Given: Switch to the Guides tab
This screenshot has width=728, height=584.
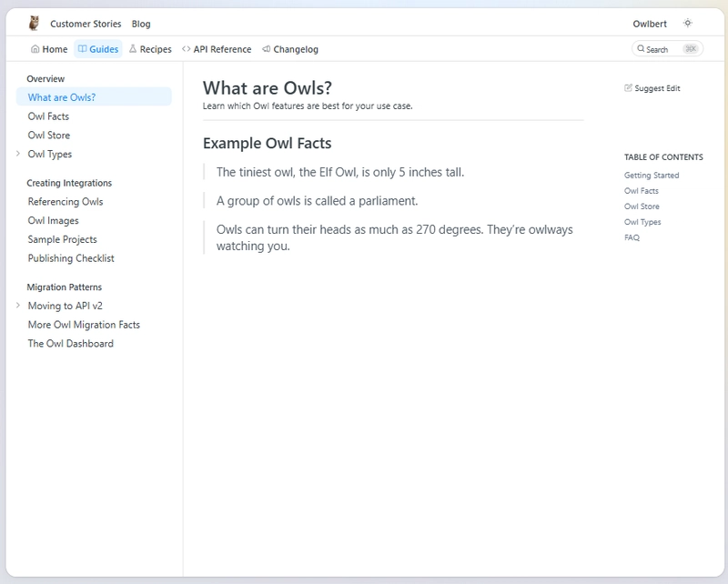Looking at the screenshot, I should click(x=98, y=49).
